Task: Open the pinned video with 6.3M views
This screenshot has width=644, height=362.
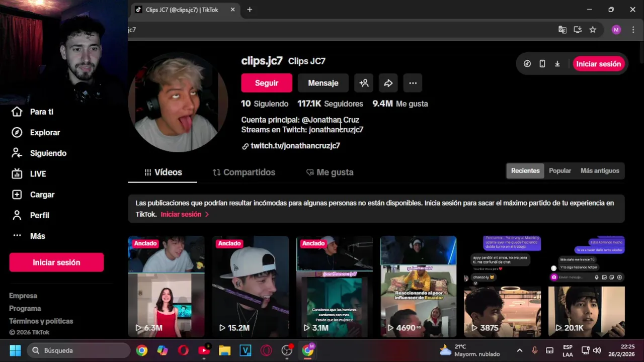Action: (166, 287)
